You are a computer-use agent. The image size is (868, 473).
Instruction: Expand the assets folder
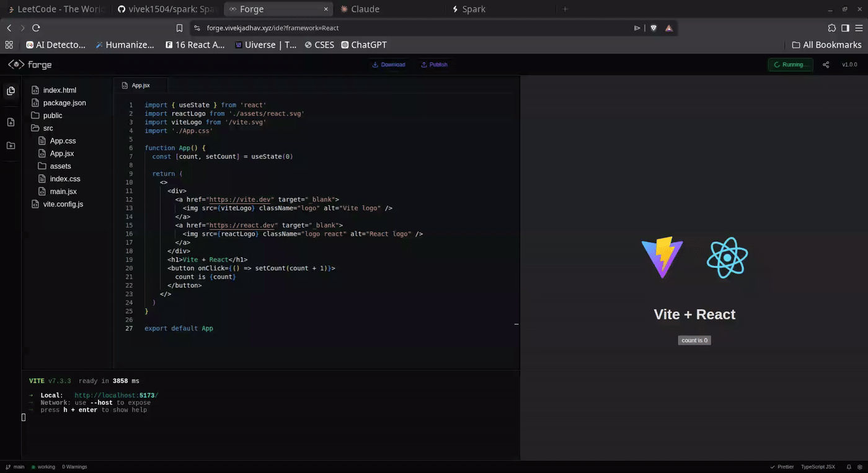pos(55,166)
